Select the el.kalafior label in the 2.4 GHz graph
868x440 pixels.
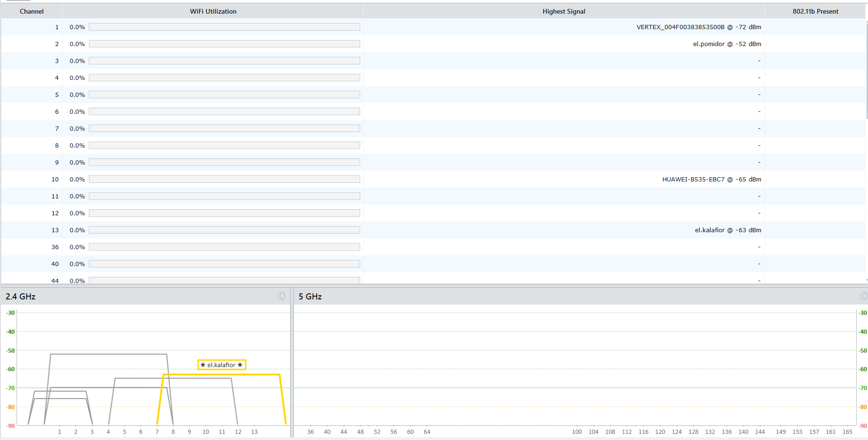[x=221, y=365]
